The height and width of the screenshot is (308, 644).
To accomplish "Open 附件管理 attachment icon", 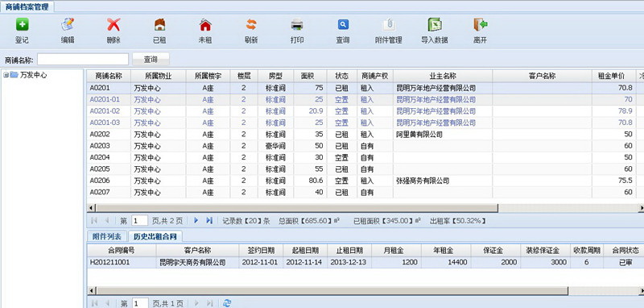I will coord(389,25).
